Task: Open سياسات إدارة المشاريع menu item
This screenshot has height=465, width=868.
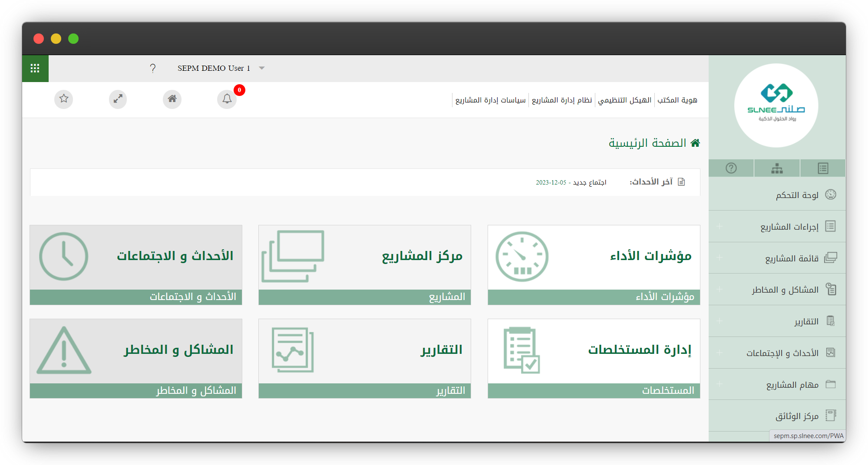Action: pos(490,100)
